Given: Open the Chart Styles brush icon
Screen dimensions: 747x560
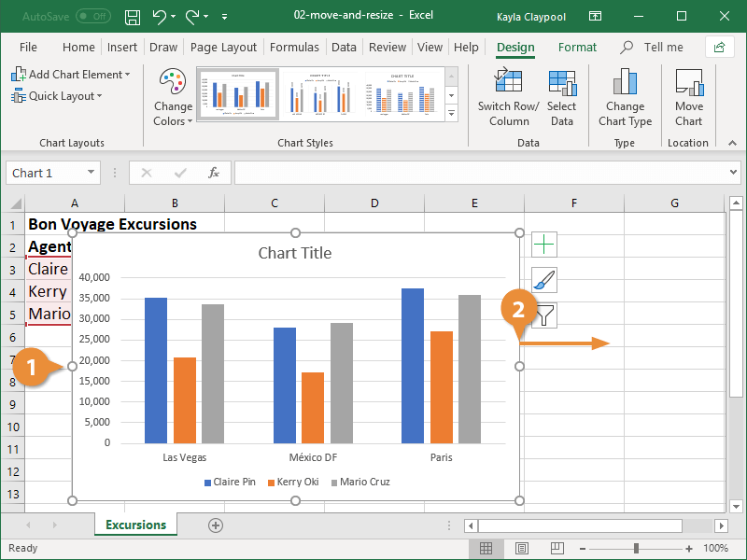Looking at the screenshot, I should click(543, 279).
